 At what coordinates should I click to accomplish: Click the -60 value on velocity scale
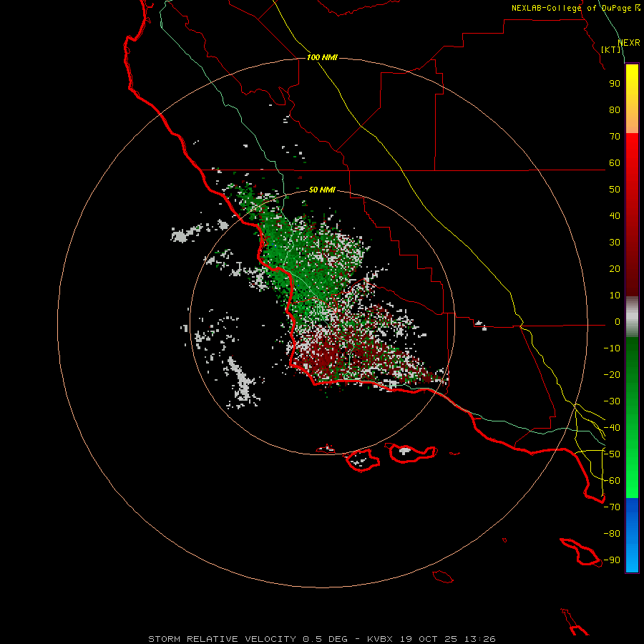tap(612, 481)
